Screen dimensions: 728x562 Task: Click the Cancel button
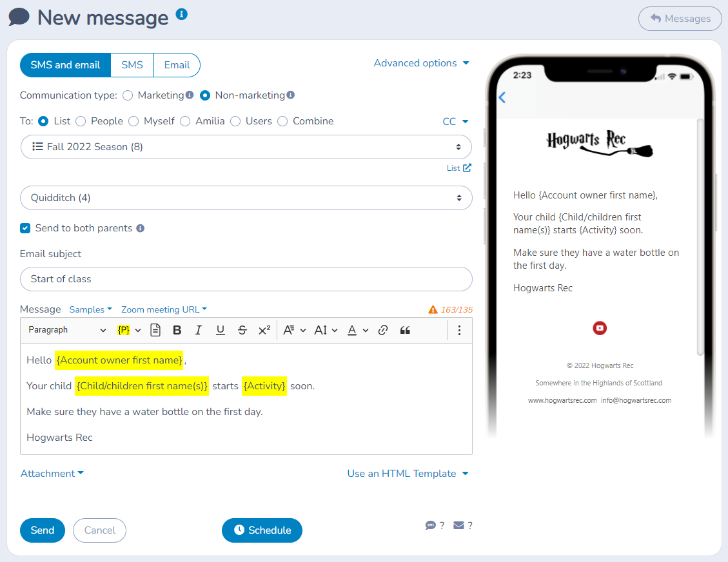click(x=99, y=530)
